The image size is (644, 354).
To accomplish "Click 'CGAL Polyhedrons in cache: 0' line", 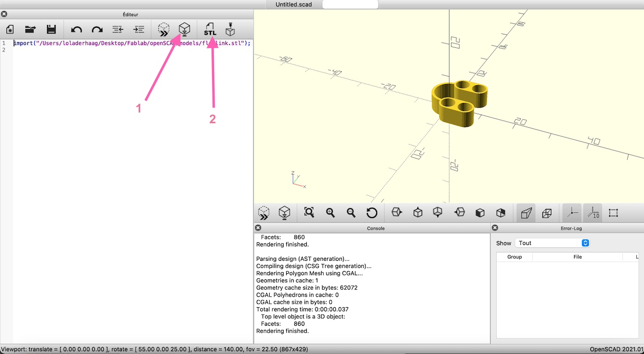I will [297, 295].
